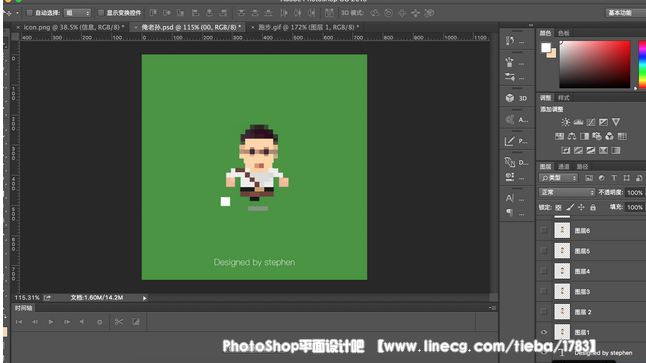Image resolution: width=646 pixels, height=363 pixels.
Task: Click the export icon beside zoom percentage
Action: 47,297
